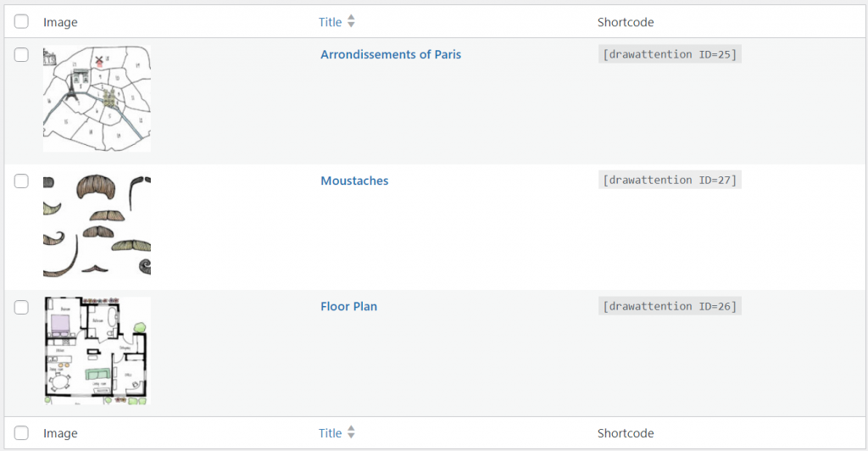The height and width of the screenshot is (451, 868).
Task: Open the Arrondissements of Paris title link
Action: (x=390, y=54)
